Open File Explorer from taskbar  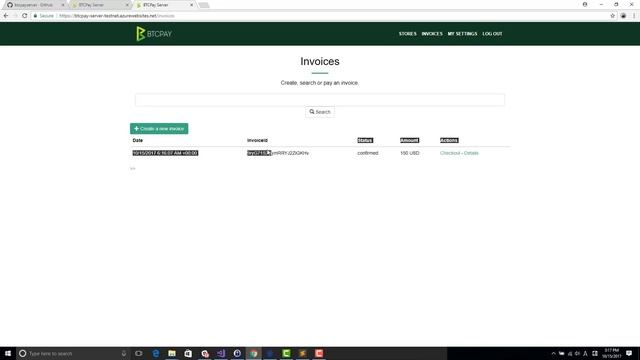pyautogui.click(x=172, y=353)
